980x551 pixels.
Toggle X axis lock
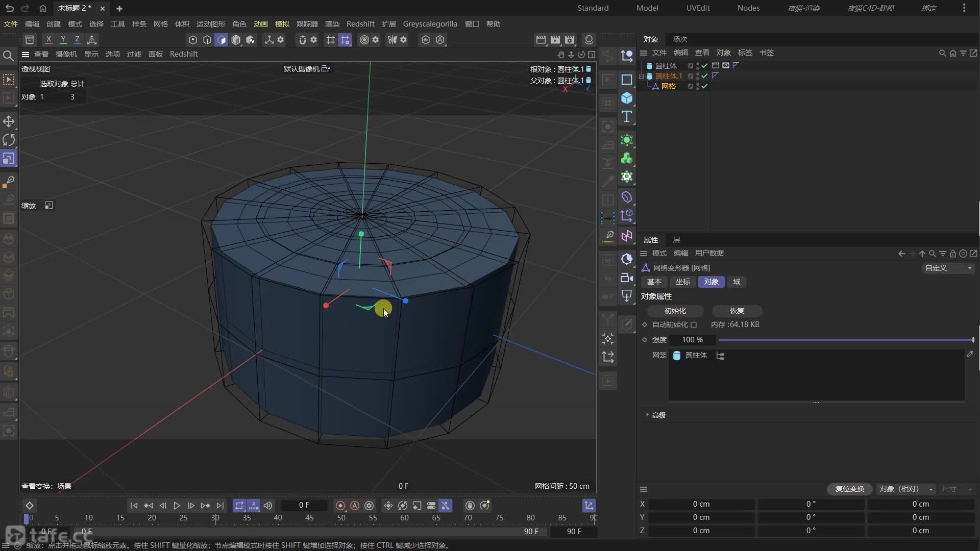[x=48, y=39]
